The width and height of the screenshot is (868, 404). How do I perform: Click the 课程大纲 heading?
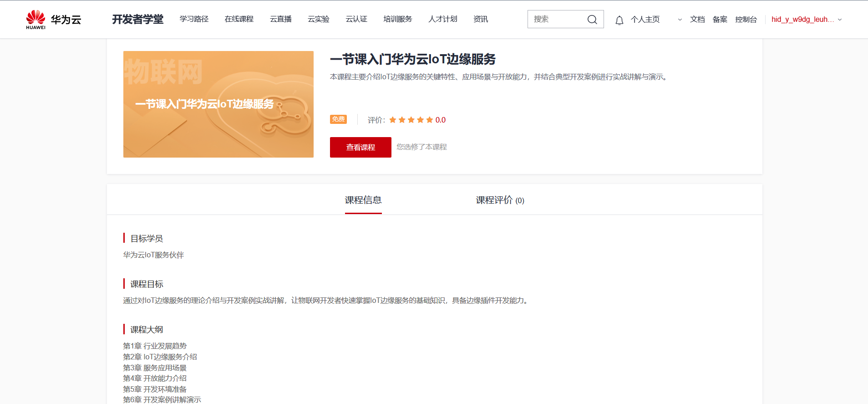[x=147, y=329]
